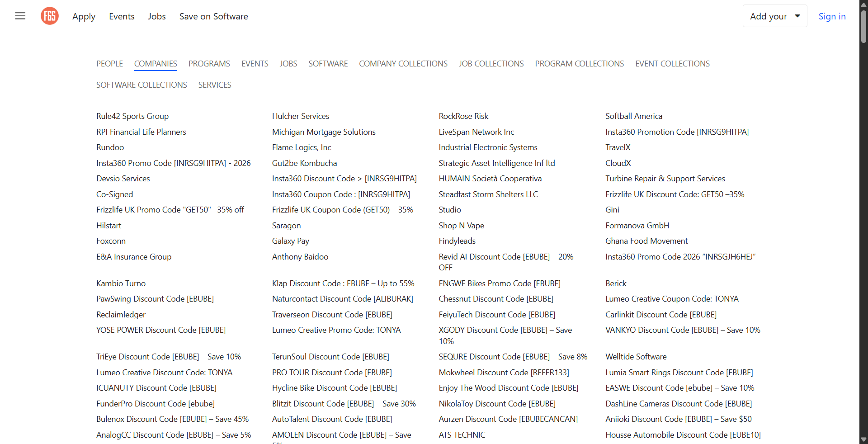Open RPI Financial Life Planners link
This screenshot has height=444, width=868.
click(x=141, y=132)
